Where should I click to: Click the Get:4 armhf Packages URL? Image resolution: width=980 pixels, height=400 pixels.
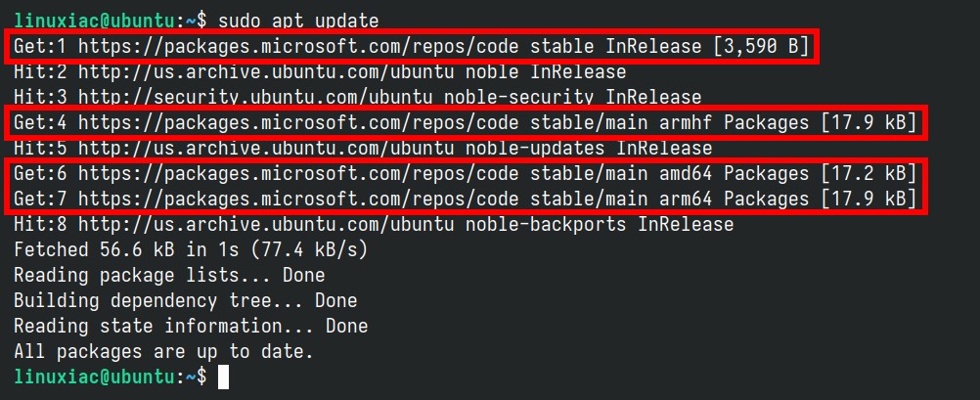(298, 122)
